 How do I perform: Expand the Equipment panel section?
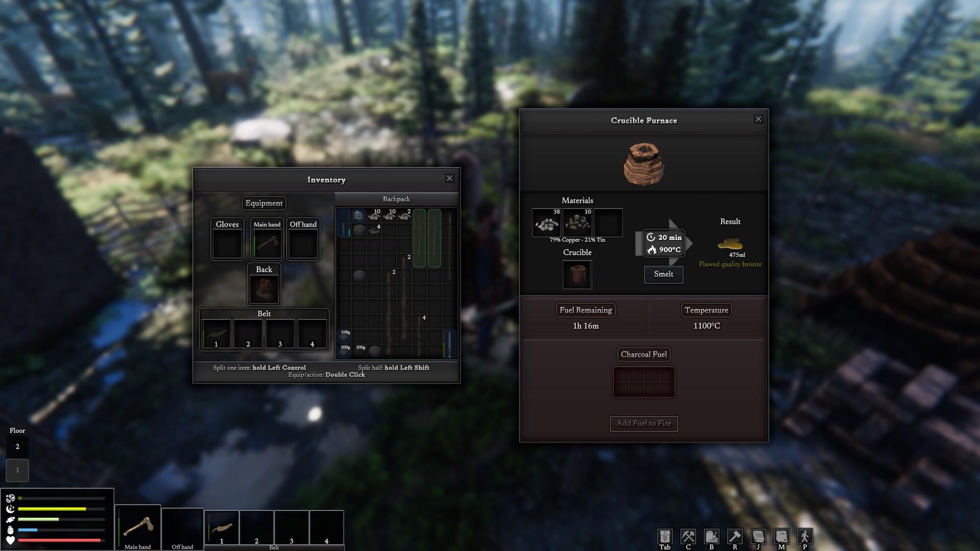coord(264,203)
